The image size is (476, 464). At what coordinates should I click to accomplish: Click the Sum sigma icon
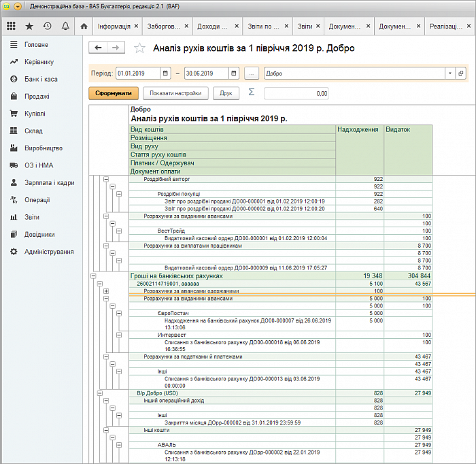coord(251,93)
